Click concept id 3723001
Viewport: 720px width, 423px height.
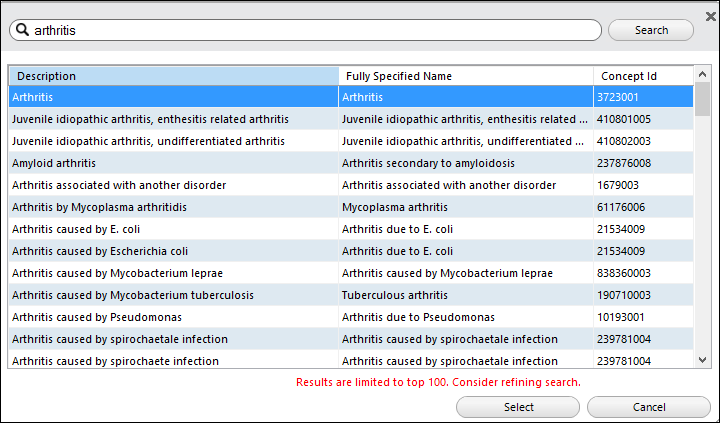[x=643, y=97]
